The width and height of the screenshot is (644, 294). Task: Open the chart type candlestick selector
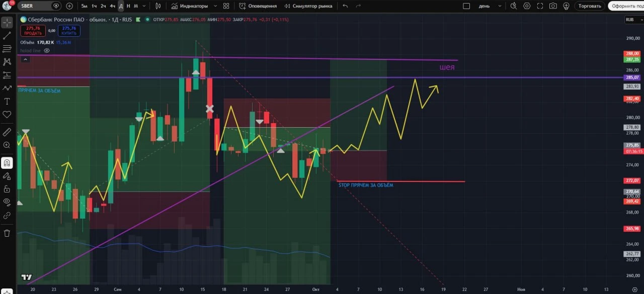click(x=158, y=6)
